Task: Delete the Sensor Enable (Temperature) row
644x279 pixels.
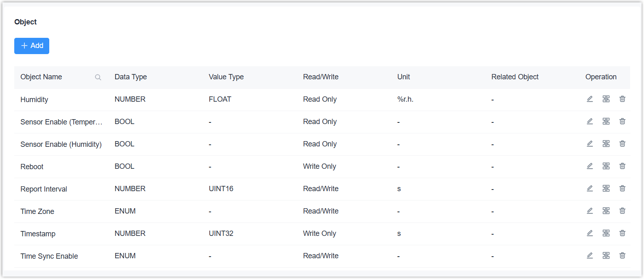Action: (622, 122)
